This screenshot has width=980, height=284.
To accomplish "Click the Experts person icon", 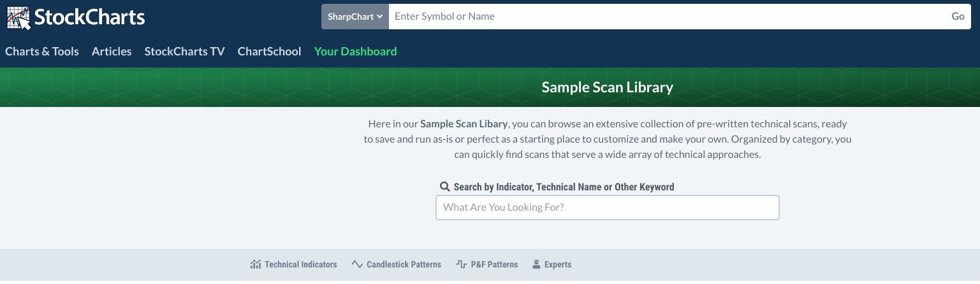I will (x=536, y=264).
